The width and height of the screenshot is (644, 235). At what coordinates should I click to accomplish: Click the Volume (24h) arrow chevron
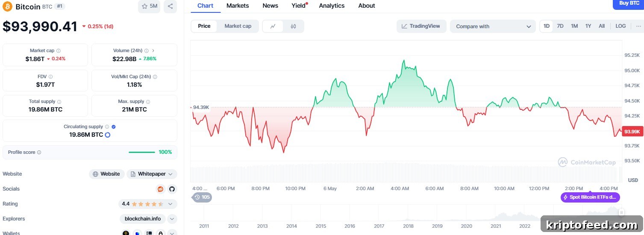(x=153, y=51)
